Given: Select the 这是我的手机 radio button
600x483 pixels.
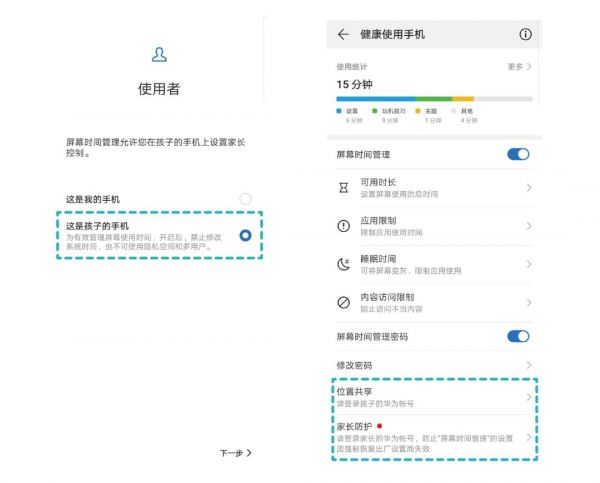Looking at the screenshot, I should 245,199.
